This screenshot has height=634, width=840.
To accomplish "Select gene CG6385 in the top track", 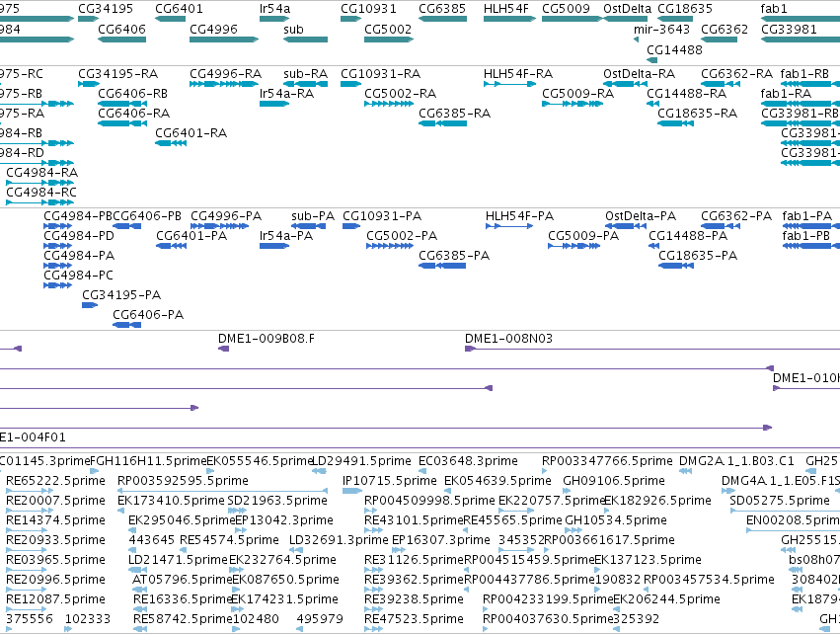I will click(442, 19).
